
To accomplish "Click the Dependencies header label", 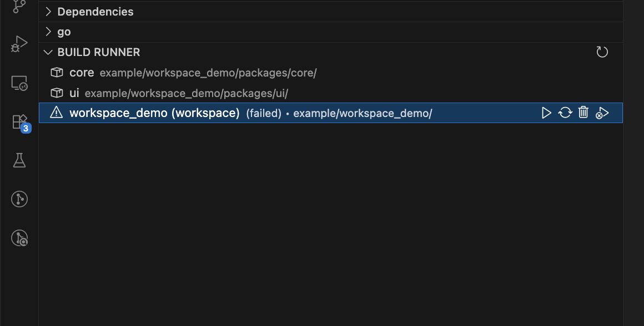I will (x=95, y=12).
